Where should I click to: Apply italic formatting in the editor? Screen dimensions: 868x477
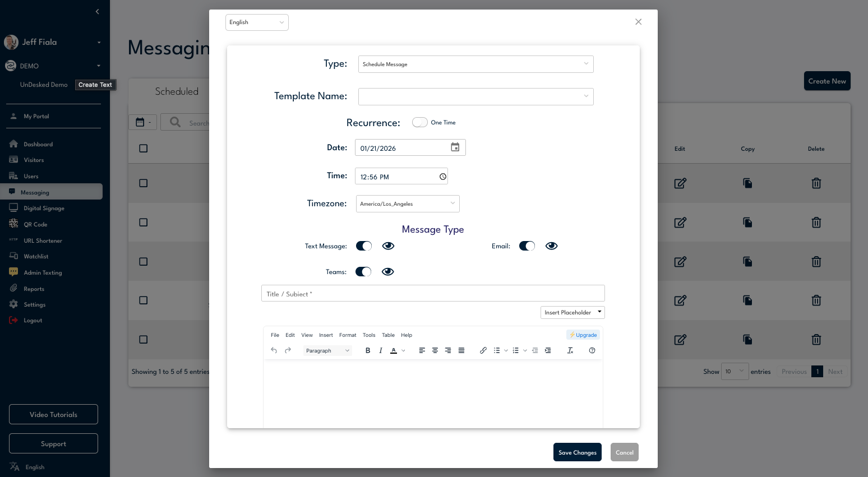tap(381, 350)
